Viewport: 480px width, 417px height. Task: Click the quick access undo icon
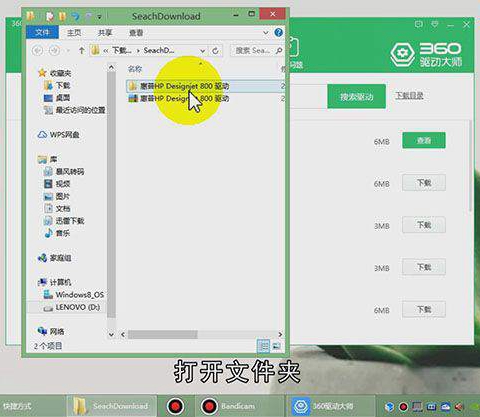tap(76, 16)
